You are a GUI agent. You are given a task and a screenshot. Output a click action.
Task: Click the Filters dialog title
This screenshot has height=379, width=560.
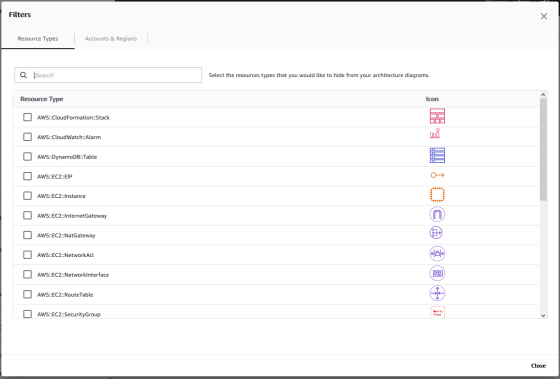pyautogui.click(x=20, y=15)
